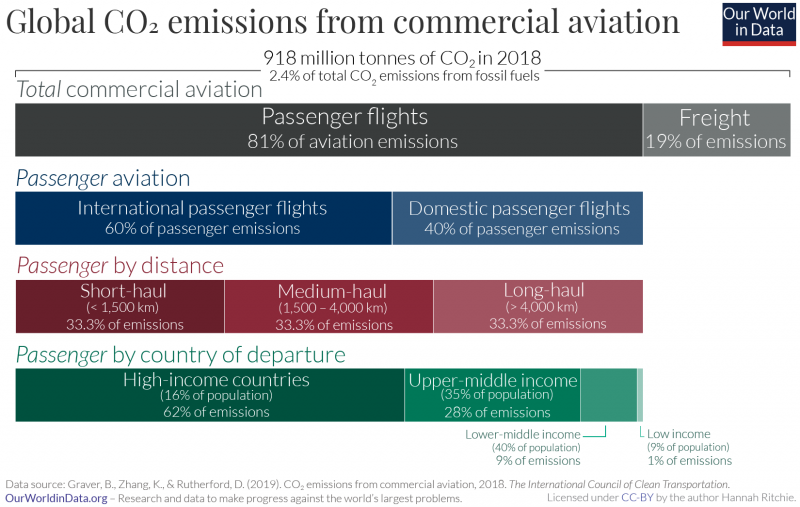Click the International passenger flights bar
Screen dimensions: 800x507
click(x=203, y=218)
